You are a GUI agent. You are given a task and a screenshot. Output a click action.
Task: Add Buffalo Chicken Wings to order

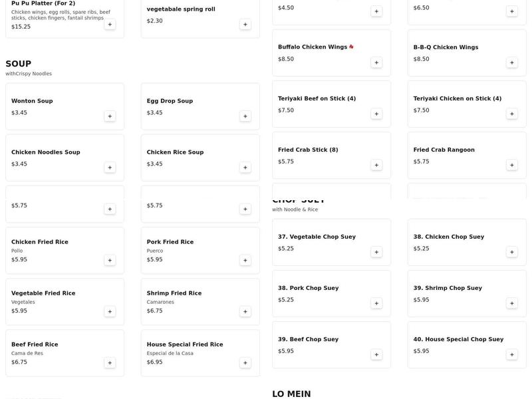[x=376, y=63]
